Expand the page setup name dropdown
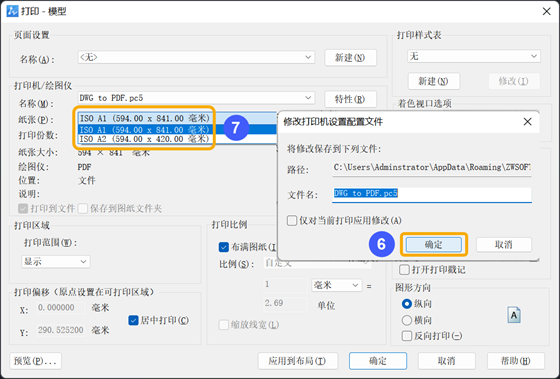This screenshot has width=560, height=379. tap(196, 58)
